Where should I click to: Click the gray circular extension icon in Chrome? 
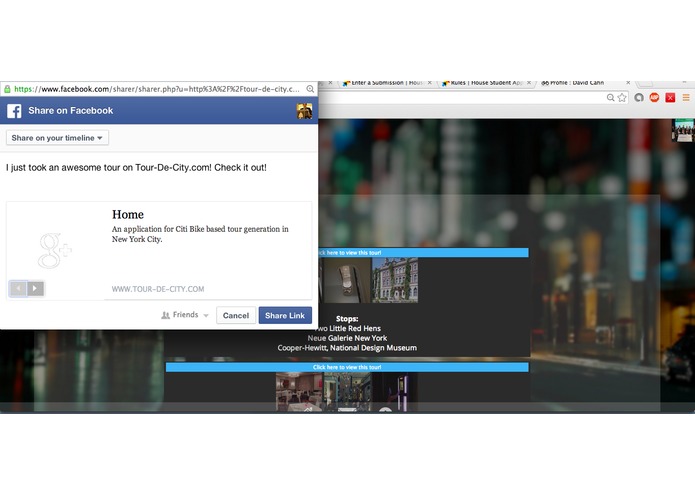639,97
